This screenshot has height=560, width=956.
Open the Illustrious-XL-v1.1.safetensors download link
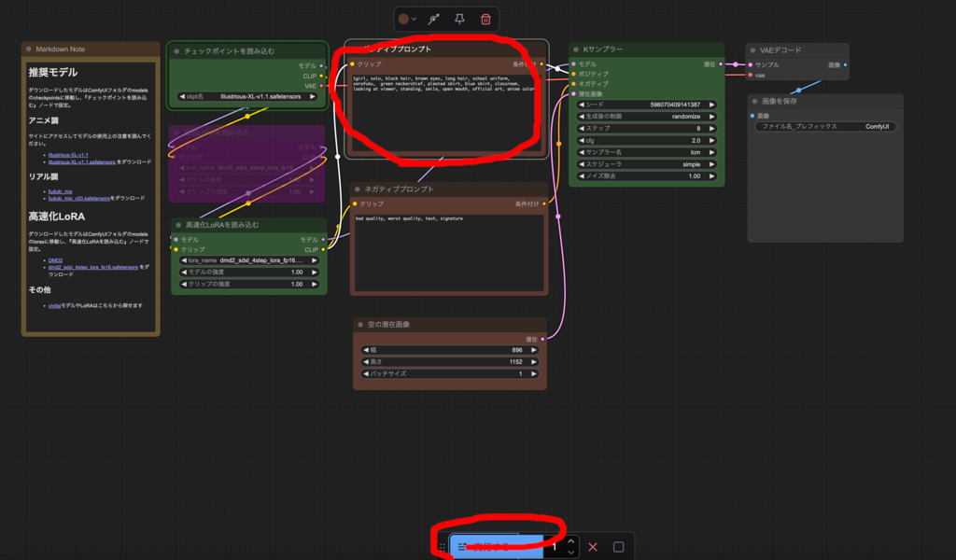point(82,162)
